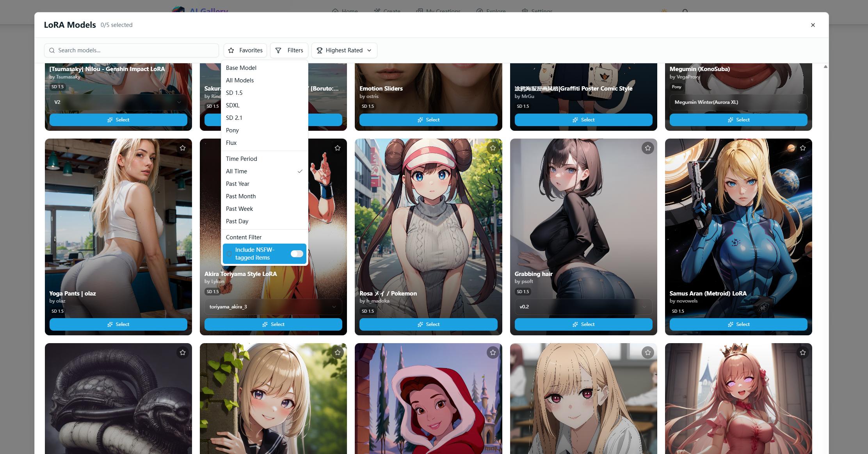Filter by SDXL base model
868x454 pixels.
coord(264,105)
